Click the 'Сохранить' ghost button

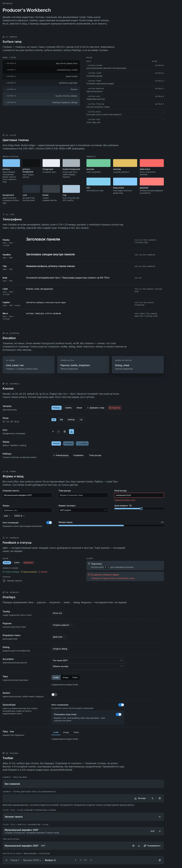pyautogui.click(x=78, y=455)
